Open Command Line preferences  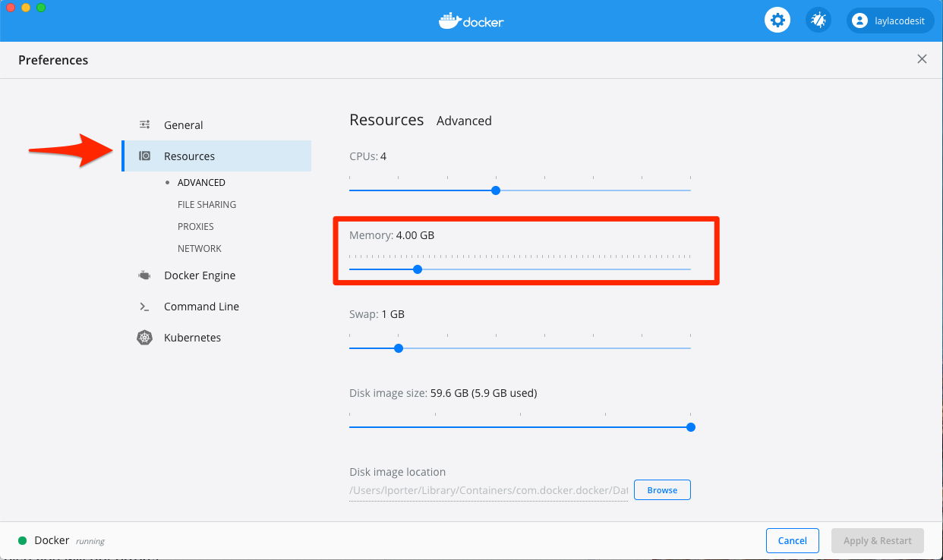tap(201, 307)
